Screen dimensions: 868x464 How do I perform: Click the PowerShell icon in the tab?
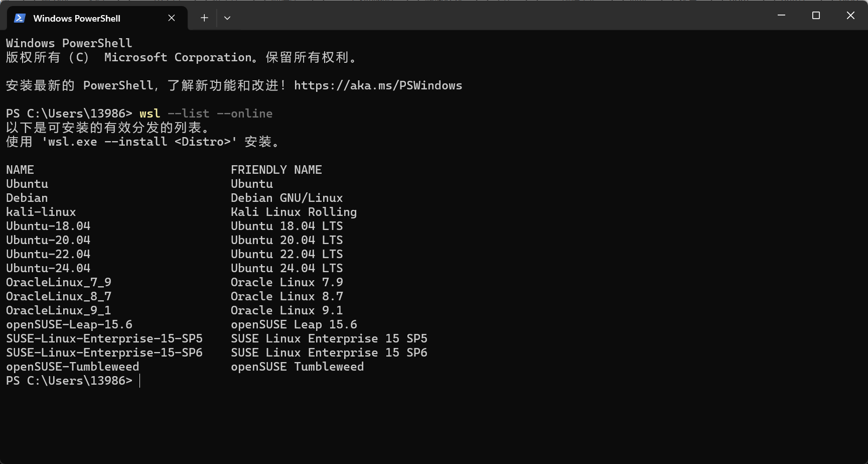(x=20, y=18)
